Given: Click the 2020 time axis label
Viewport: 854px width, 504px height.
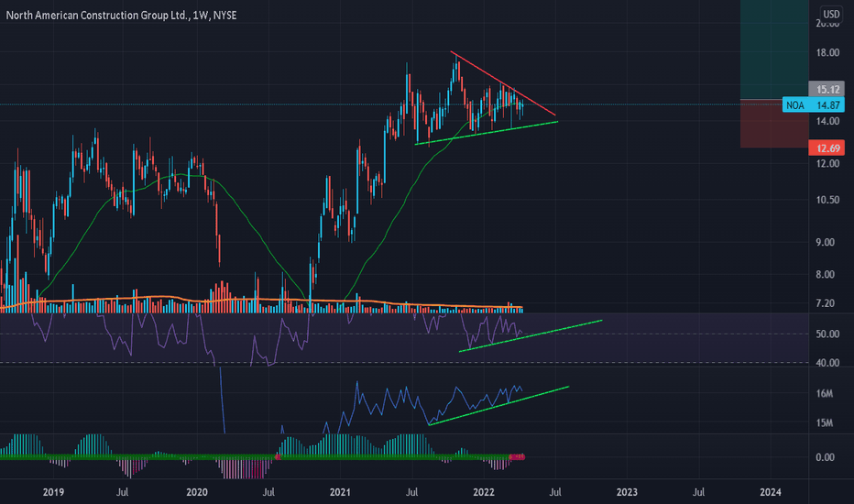Looking at the screenshot, I should coord(197,492).
